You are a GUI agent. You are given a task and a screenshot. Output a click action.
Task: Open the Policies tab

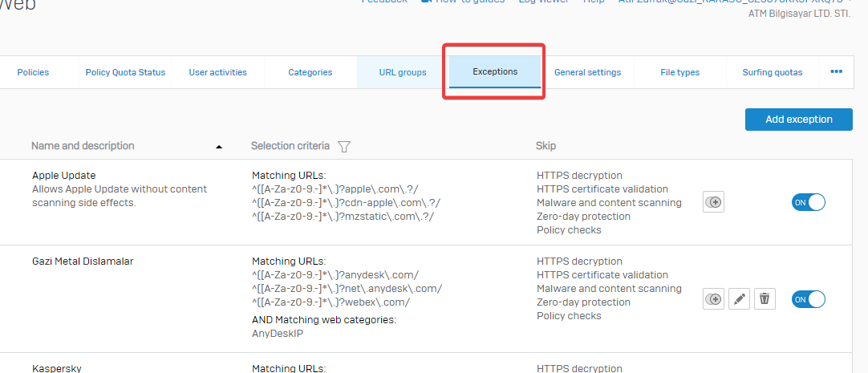[33, 72]
